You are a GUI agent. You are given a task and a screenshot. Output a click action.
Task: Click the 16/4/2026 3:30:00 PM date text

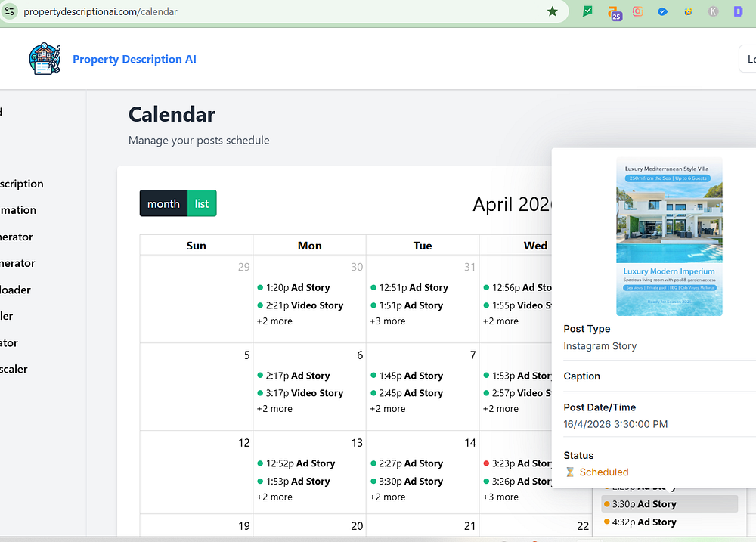coord(615,424)
